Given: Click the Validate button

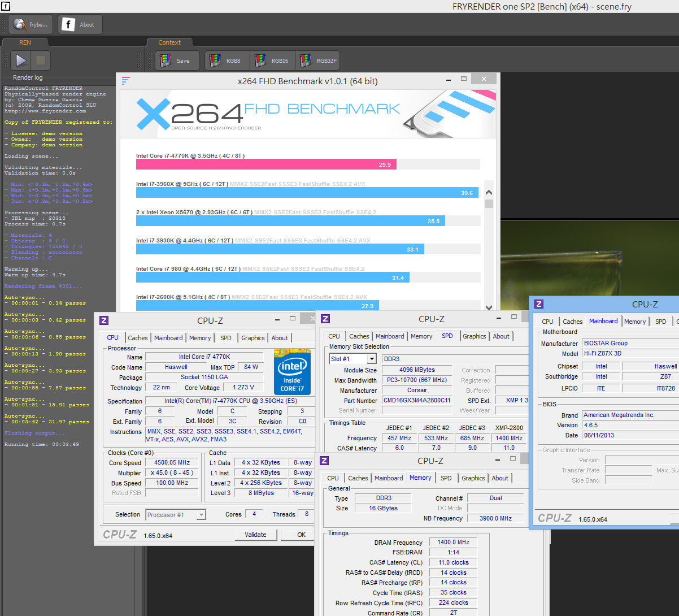Looking at the screenshot, I should (x=255, y=535).
